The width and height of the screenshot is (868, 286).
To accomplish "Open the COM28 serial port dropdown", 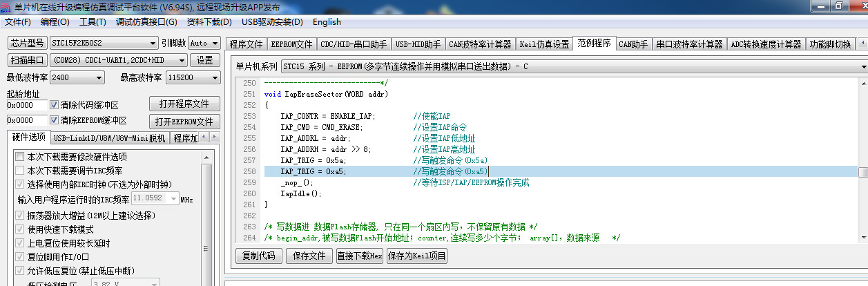I will coord(118,60).
